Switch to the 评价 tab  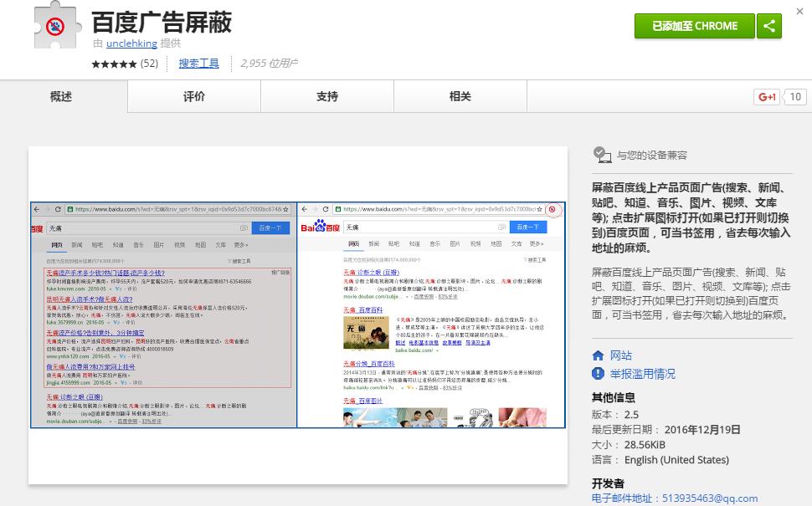click(x=193, y=97)
